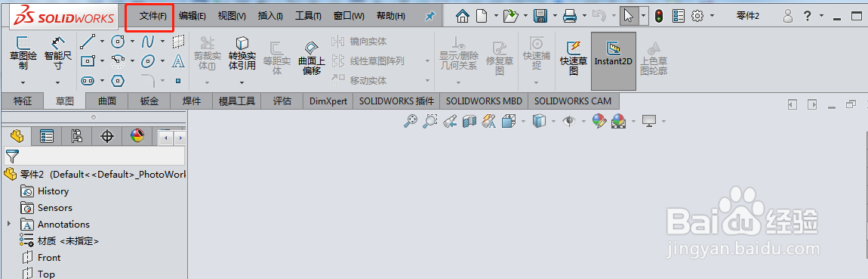Image resolution: width=868 pixels, height=279 pixels.
Task: Click the Print icon
Action: 570,16
